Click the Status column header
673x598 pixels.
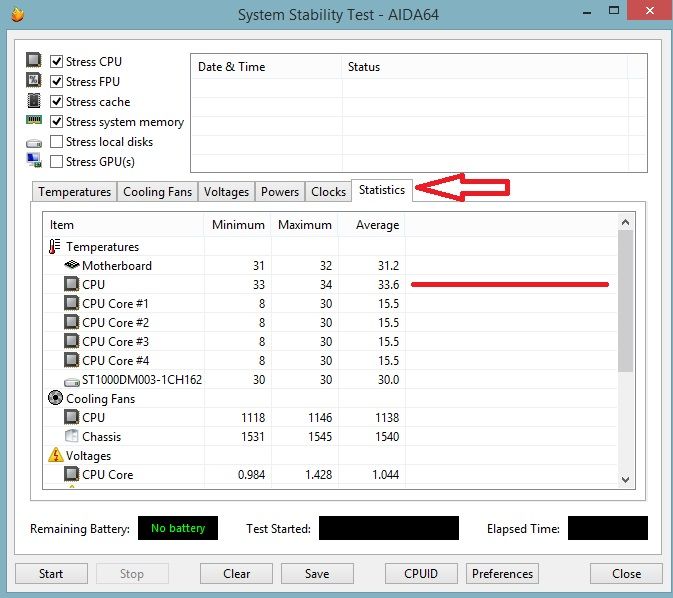coord(485,67)
